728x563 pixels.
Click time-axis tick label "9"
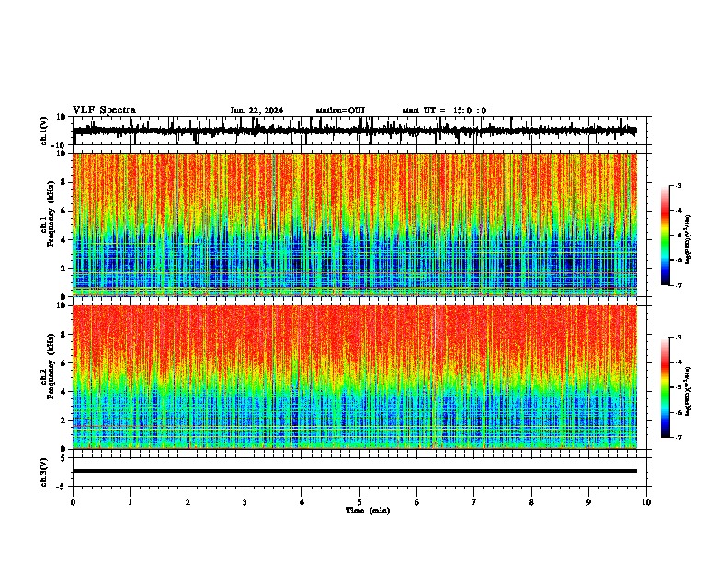588,502
